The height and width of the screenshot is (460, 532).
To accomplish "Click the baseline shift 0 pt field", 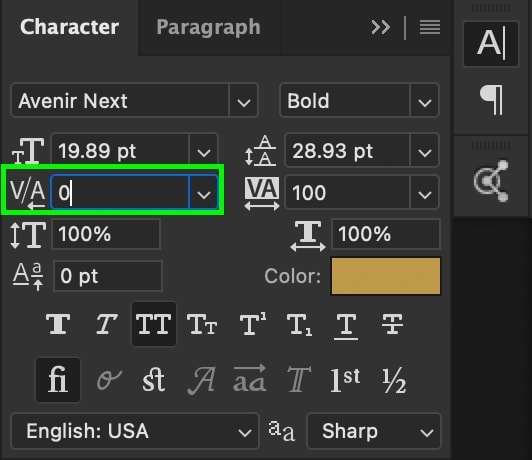I will point(108,276).
